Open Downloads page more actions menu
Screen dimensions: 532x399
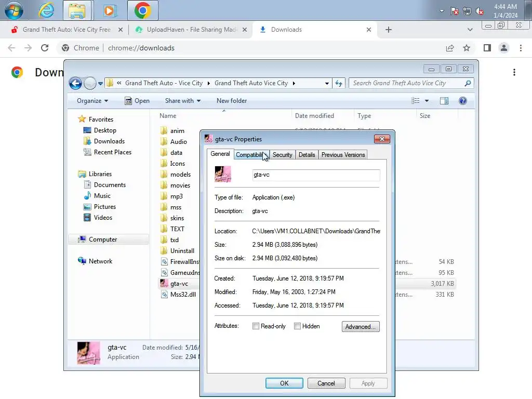click(514, 72)
